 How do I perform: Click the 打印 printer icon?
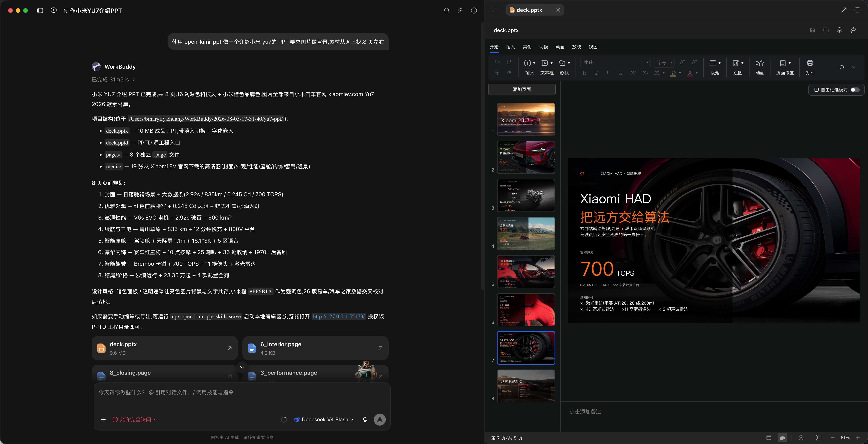coord(810,67)
